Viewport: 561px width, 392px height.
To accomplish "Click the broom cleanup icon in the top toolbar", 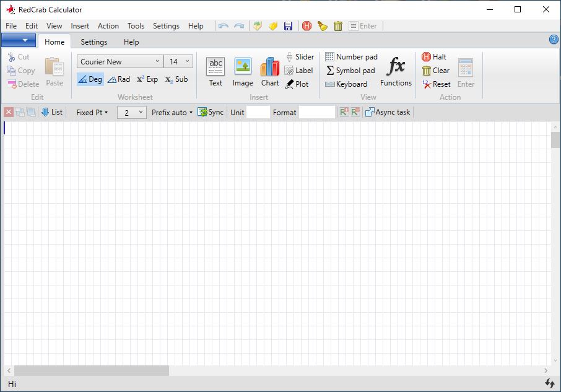I will click(323, 26).
